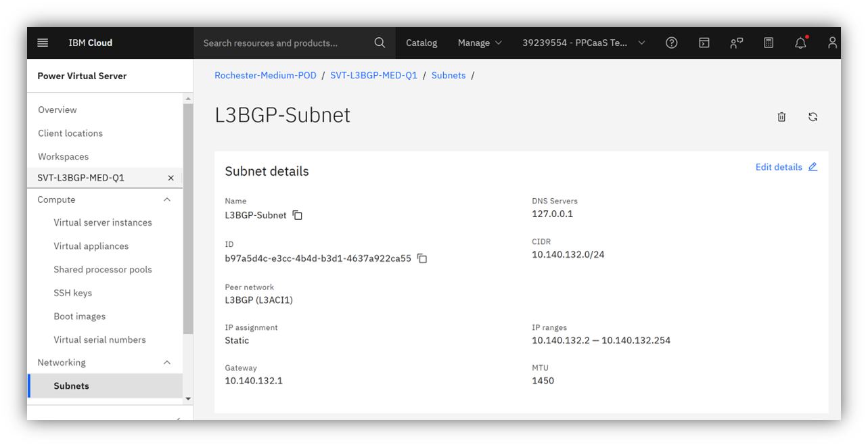Select Subnets in the sidebar
This screenshot has width=868, height=447.
[72, 385]
